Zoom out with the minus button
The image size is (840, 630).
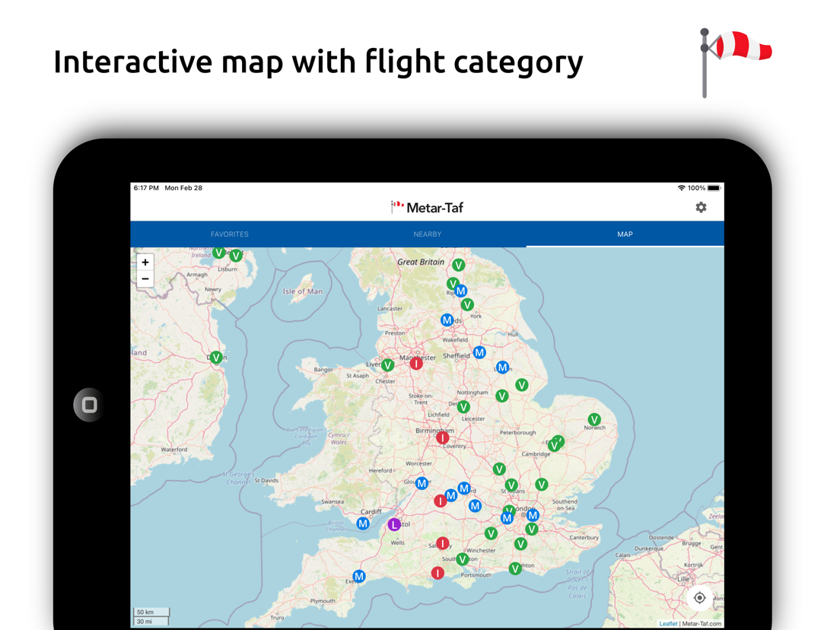pyautogui.click(x=145, y=278)
